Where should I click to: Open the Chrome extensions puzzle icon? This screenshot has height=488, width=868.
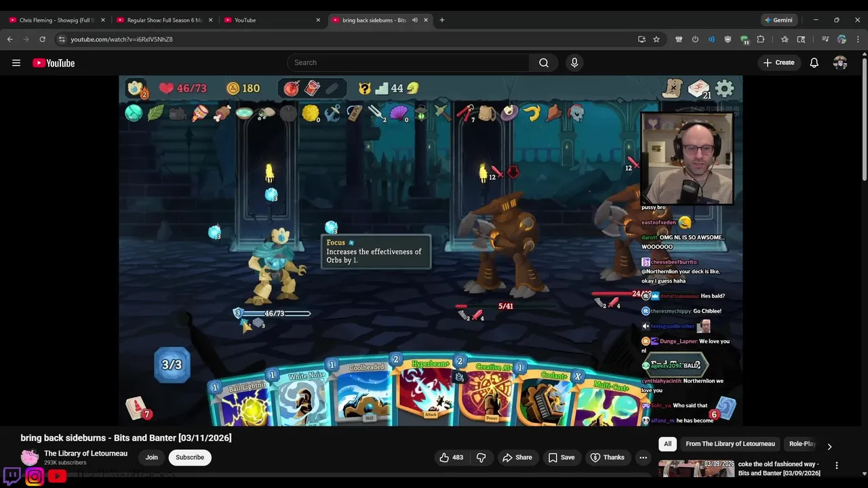point(761,39)
